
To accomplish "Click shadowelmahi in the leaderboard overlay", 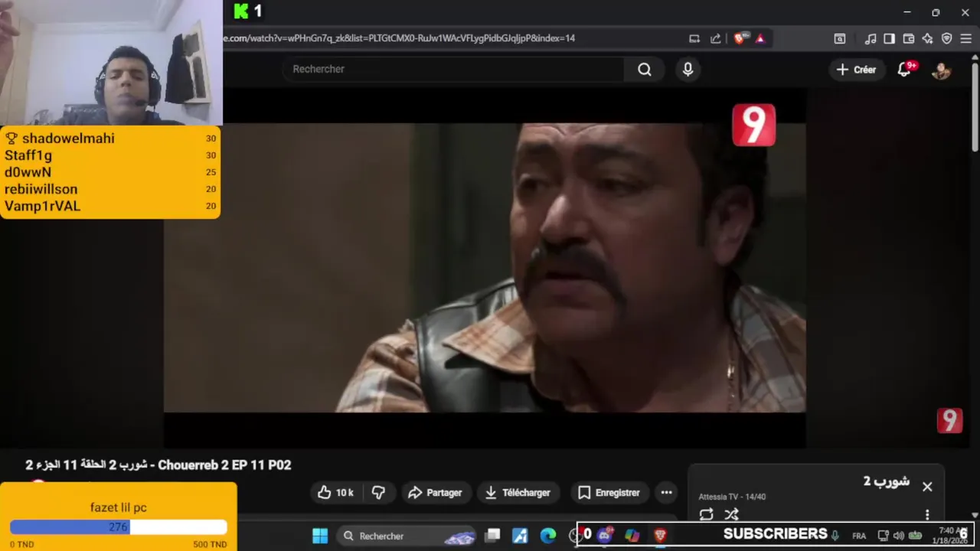I will (68, 139).
